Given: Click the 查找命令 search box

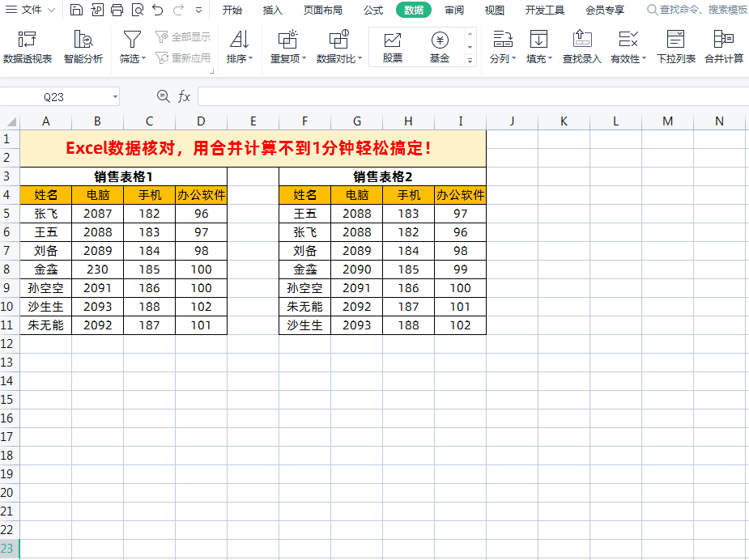Looking at the screenshot, I should (x=697, y=10).
